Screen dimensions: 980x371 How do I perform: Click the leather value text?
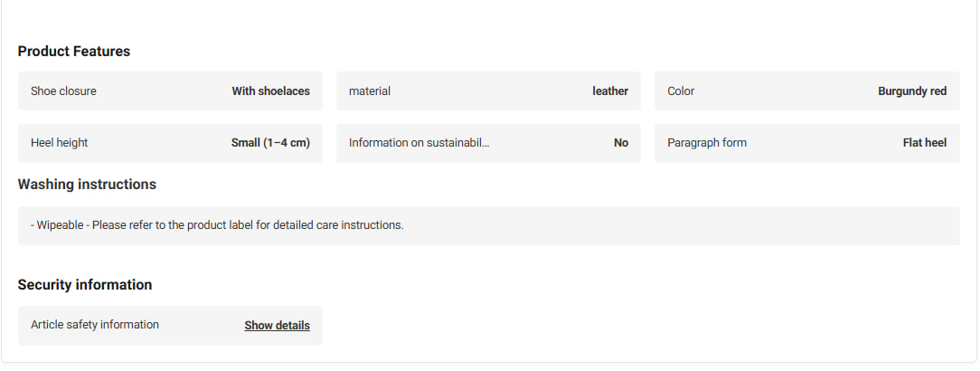click(x=610, y=90)
